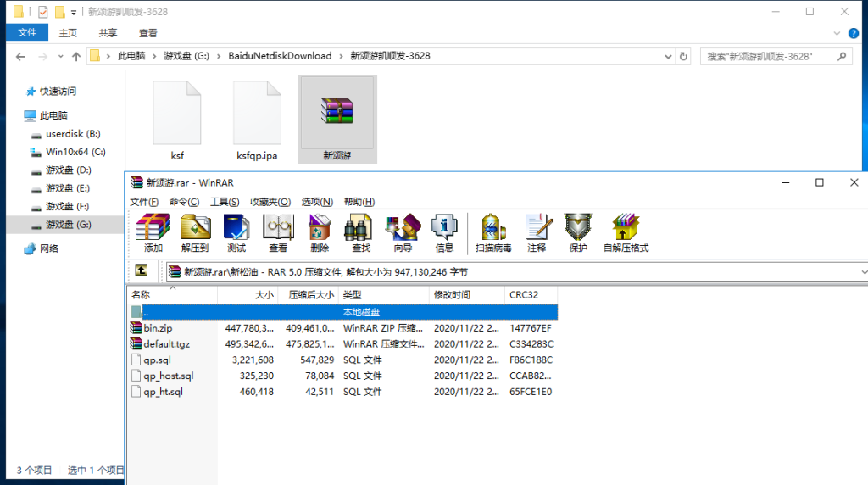This screenshot has height=485, width=868.
Task: Open the 共享 ribbon tab
Action: (108, 33)
